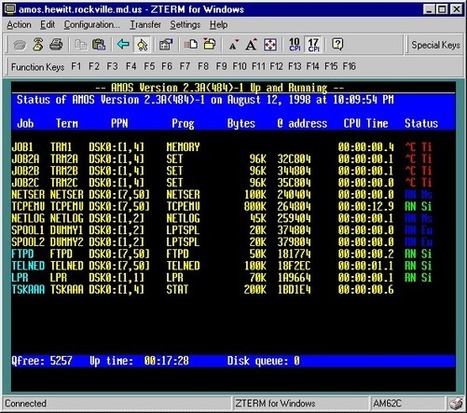Click the Up time 00:17:28 value
Screen dimensions: 467x413
tap(166, 361)
